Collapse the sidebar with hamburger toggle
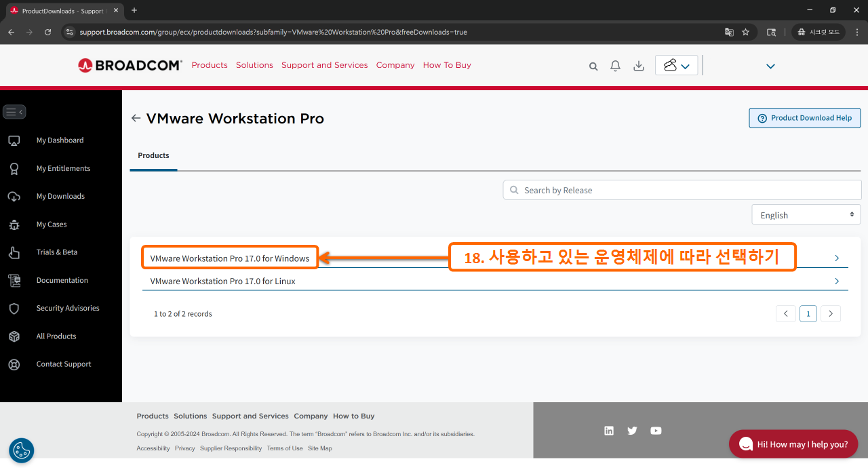The height and width of the screenshot is (468, 868). (14, 112)
